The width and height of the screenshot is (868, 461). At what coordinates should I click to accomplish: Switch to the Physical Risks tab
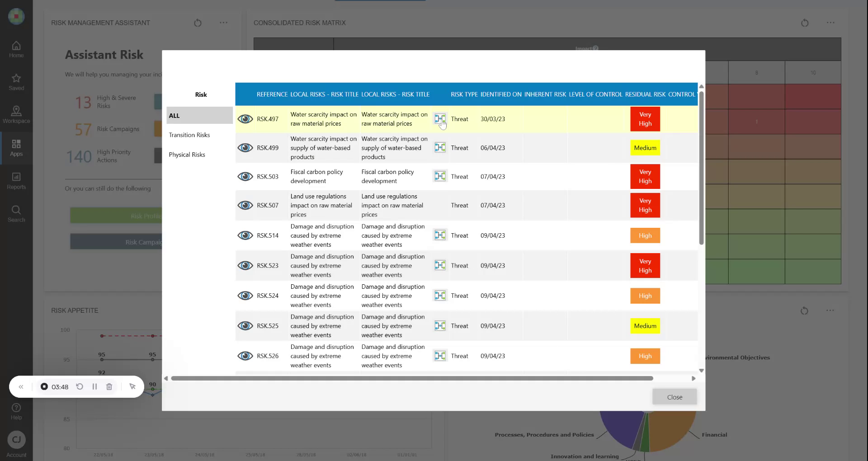(187, 154)
